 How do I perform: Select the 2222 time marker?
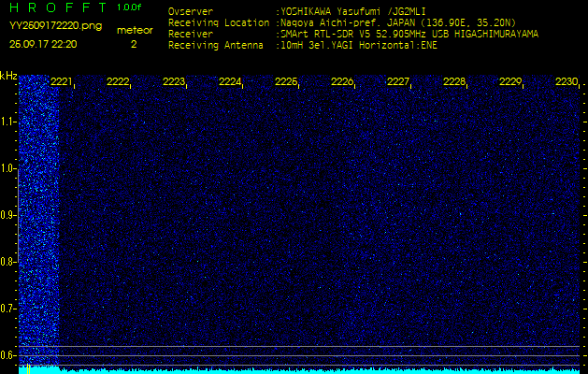(x=118, y=82)
